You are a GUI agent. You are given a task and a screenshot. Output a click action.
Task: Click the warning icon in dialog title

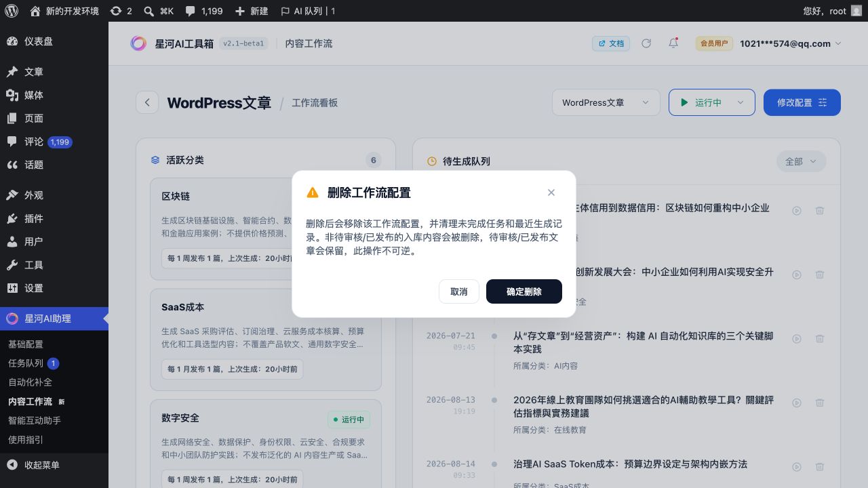313,192
